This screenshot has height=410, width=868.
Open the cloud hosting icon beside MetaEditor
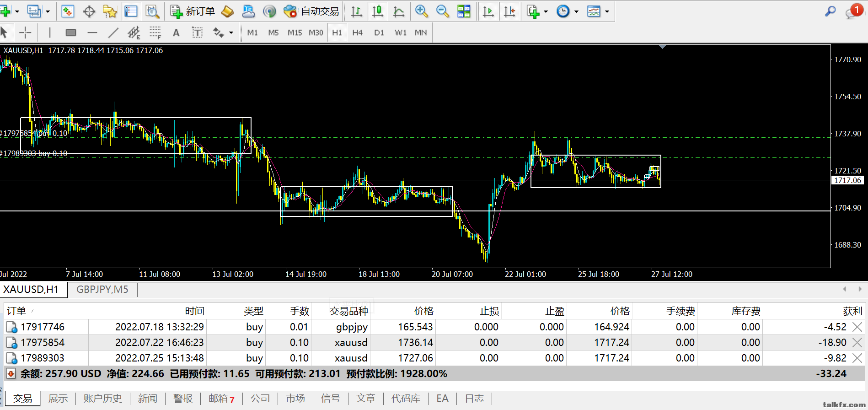click(x=248, y=11)
